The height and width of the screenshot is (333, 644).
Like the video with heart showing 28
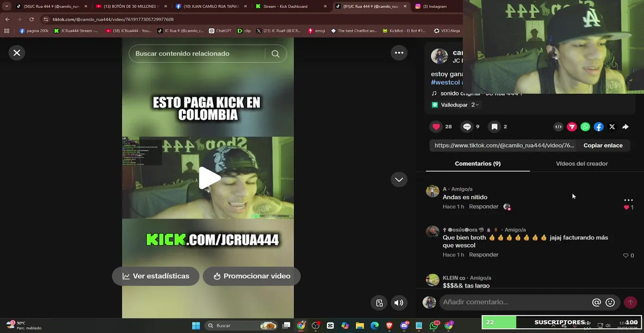[436, 127]
